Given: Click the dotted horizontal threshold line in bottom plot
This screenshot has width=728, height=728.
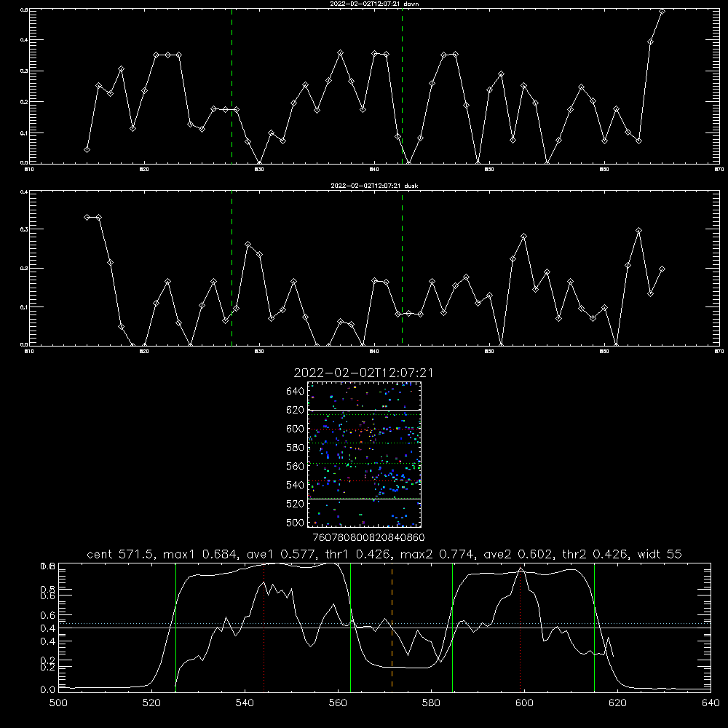Looking at the screenshot, I should 384,624.
